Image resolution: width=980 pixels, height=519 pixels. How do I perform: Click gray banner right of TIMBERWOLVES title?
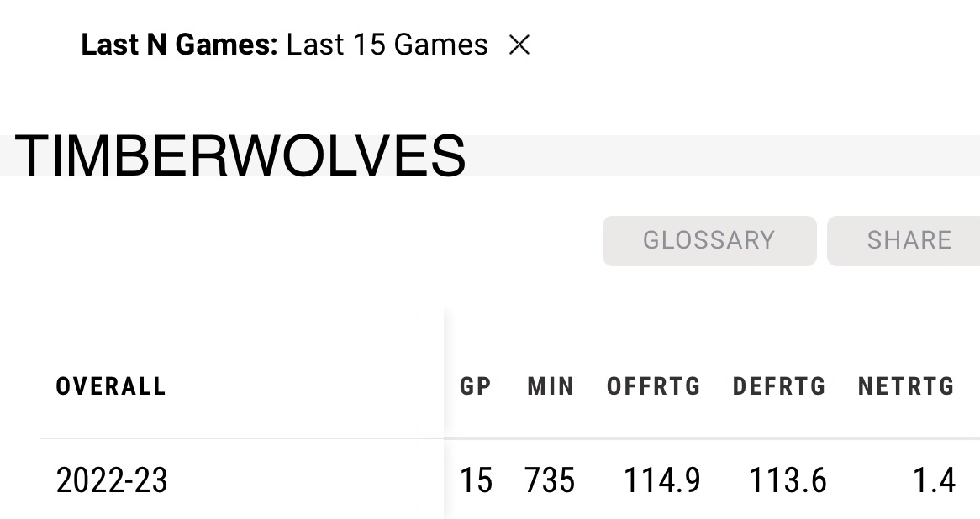point(723,155)
